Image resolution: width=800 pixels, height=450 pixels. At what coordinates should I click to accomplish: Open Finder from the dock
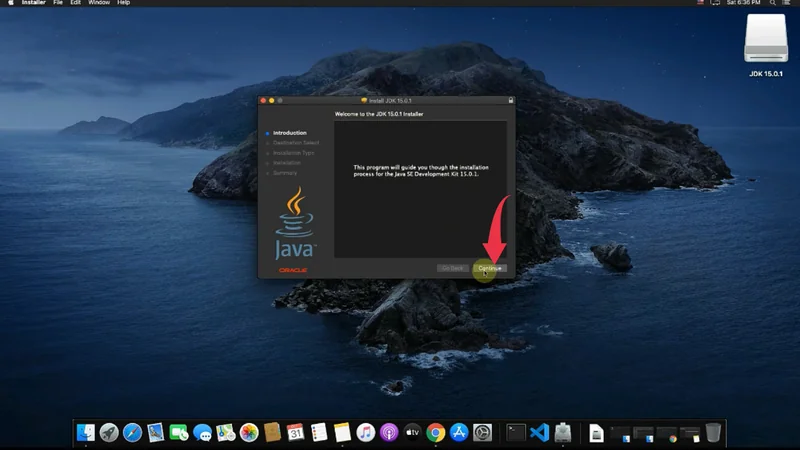(86, 433)
